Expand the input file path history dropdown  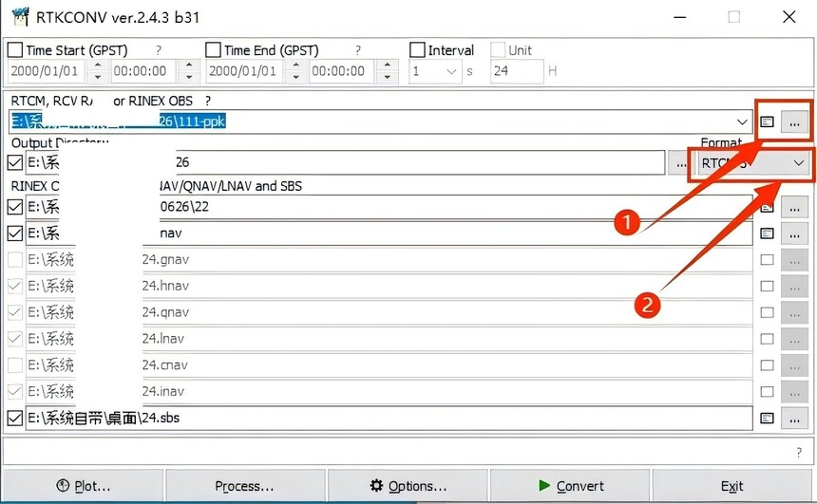(742, 121)
